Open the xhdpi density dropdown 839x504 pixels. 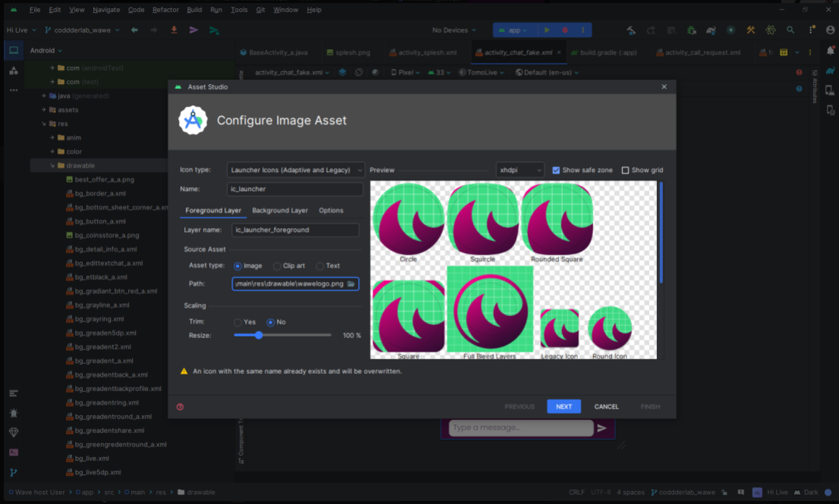[520, 170]
